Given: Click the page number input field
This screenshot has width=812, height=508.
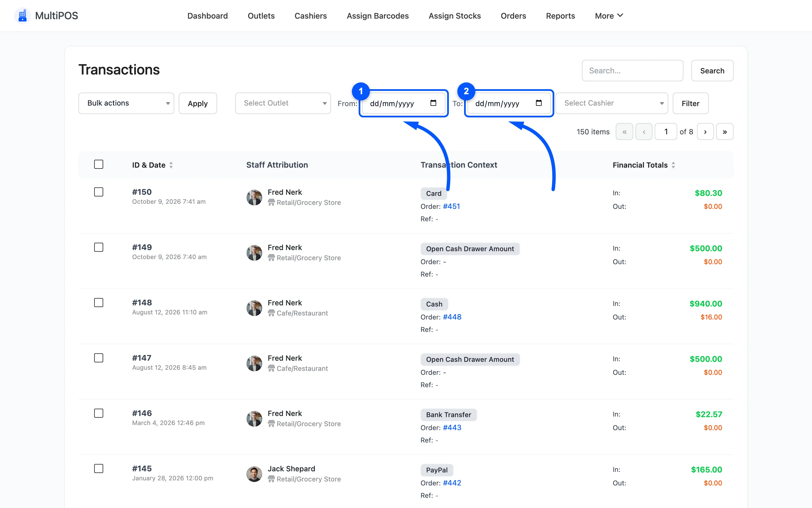Looking at the screenshot, I should pyautogui.click(x=666, y=132).
